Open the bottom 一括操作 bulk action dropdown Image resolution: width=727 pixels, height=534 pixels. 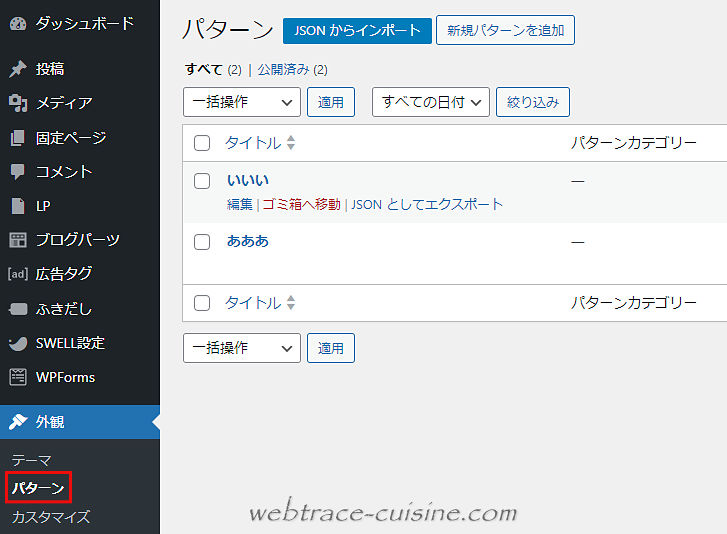(242, 348)
